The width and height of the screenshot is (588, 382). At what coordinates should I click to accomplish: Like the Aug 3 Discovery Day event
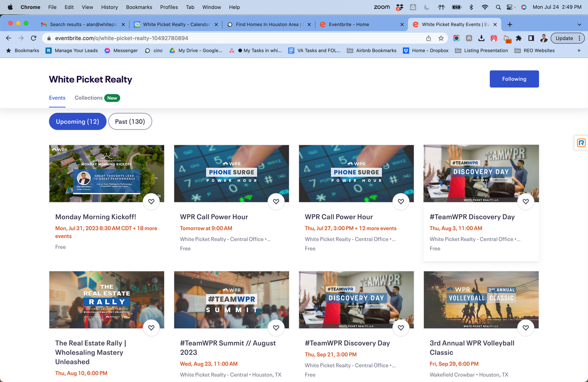pos(526,201)
